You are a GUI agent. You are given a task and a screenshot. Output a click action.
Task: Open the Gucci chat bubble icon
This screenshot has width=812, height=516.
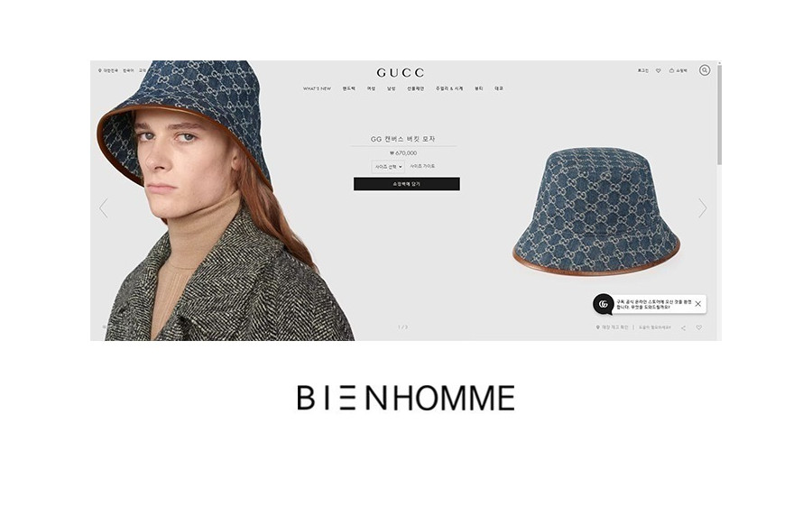point(604,304)
